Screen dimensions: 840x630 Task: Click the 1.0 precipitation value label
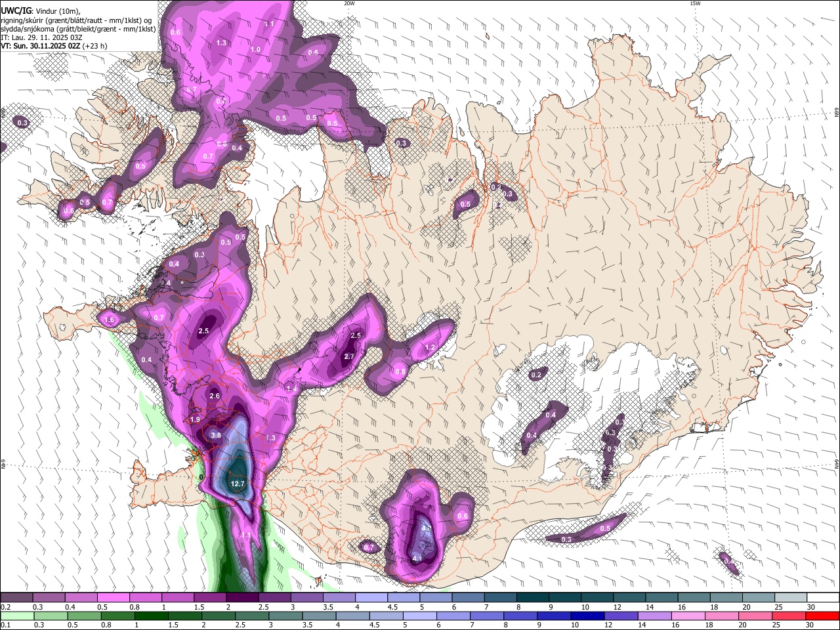[255, 50]
